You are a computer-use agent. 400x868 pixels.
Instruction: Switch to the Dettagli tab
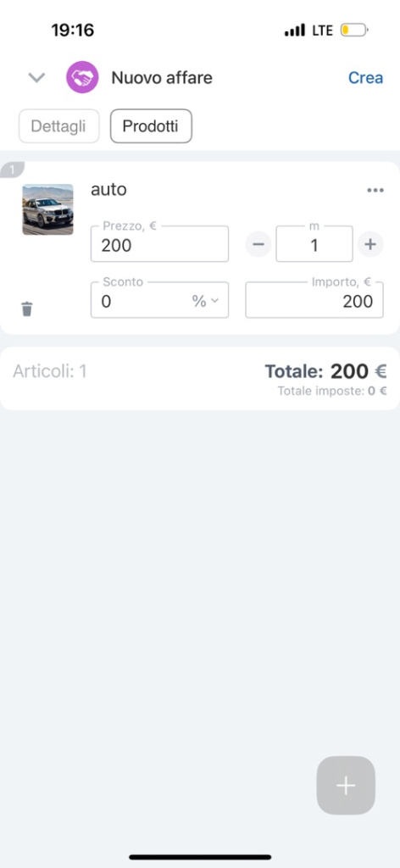click(58, 126)
